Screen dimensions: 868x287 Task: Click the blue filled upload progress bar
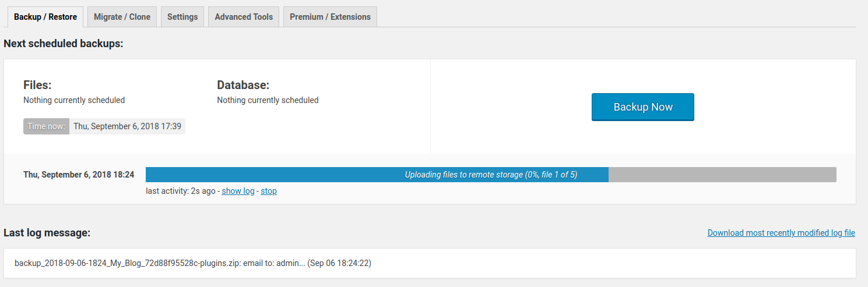coord(377,175)
